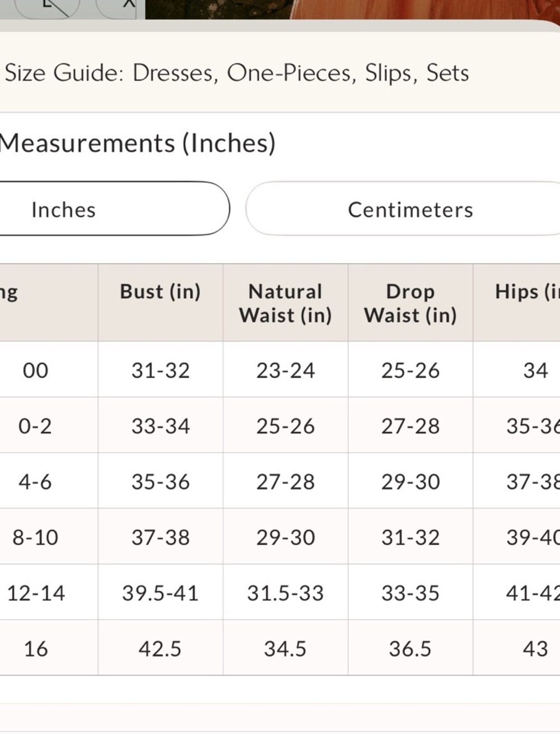Click the Measurements (Inches) heading
The width and height of the screenshot is (560, 747).
tap(138, 143)
